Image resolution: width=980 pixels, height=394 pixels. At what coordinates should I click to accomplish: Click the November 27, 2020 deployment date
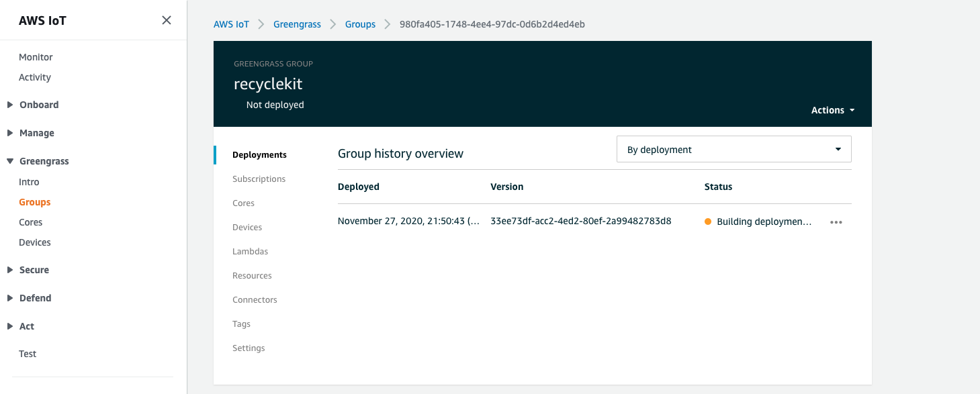click(x=408, y=221)
